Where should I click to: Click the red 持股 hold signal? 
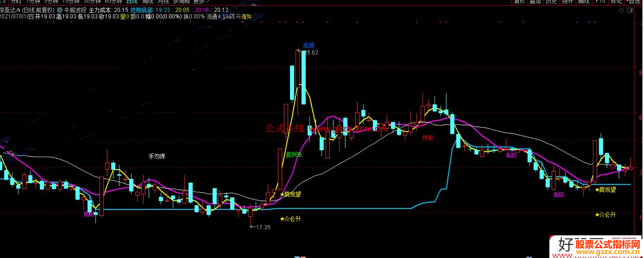tap(428, 138)
